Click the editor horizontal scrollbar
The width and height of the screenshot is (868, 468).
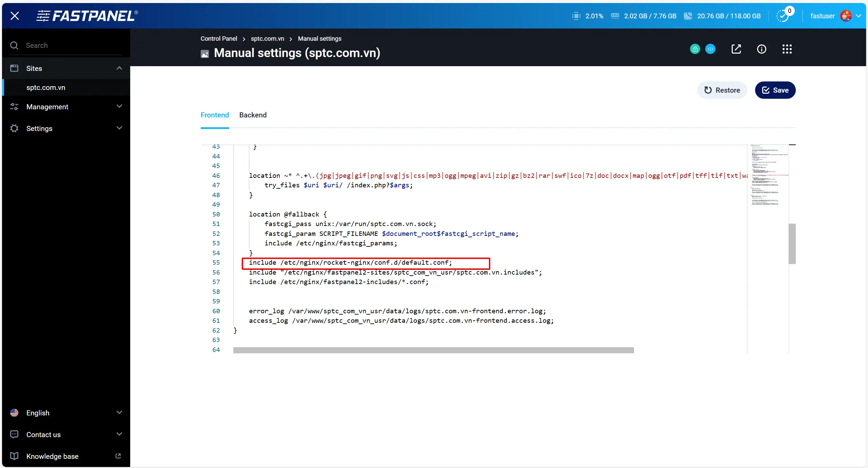(x=433, y=350)
